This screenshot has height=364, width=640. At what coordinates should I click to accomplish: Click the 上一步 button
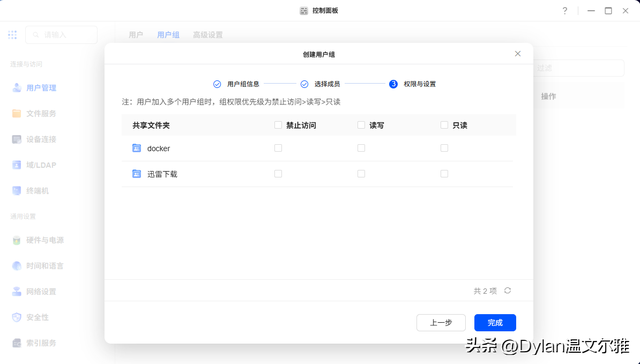point(441,322)
